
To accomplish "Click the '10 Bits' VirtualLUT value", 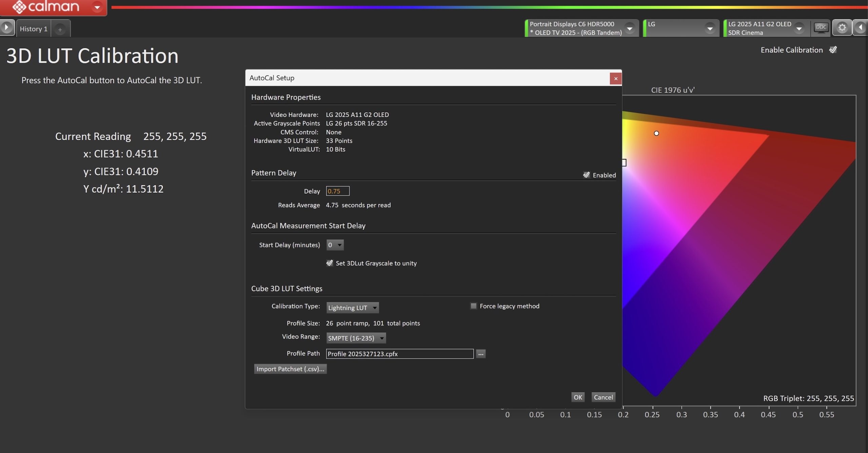I will point(335,149).
